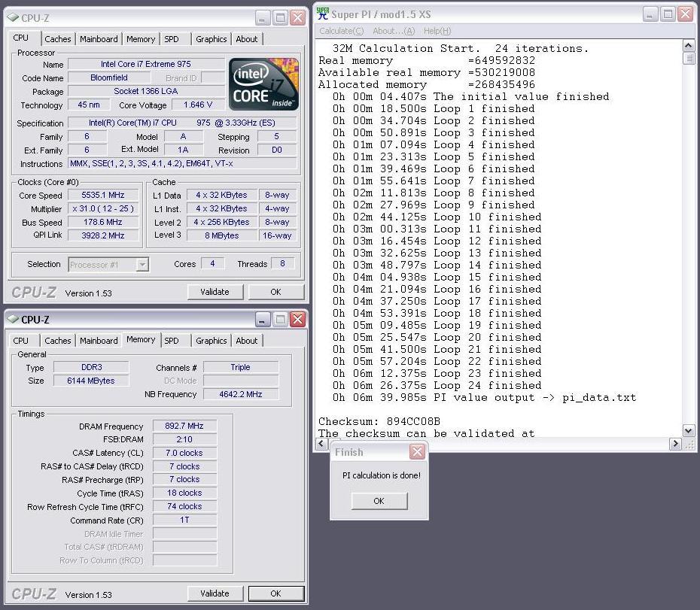Click the Core Voltage value 1.646 V
Image resolution: width=700 pixels, height=610 pixels.
tap(198, 105)
